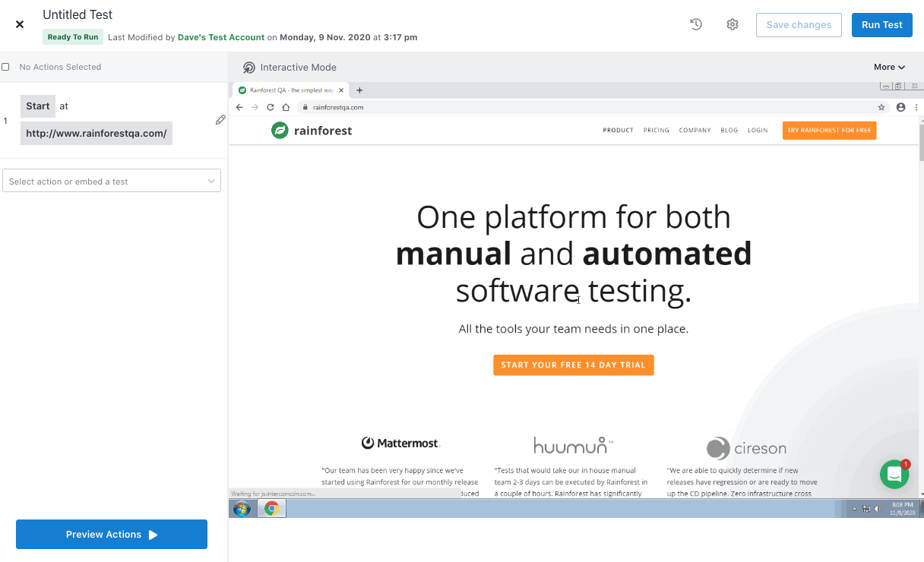The image size is (924, 562).
Task: Show hidden system tray icons arrow
Action: [855, 509]
